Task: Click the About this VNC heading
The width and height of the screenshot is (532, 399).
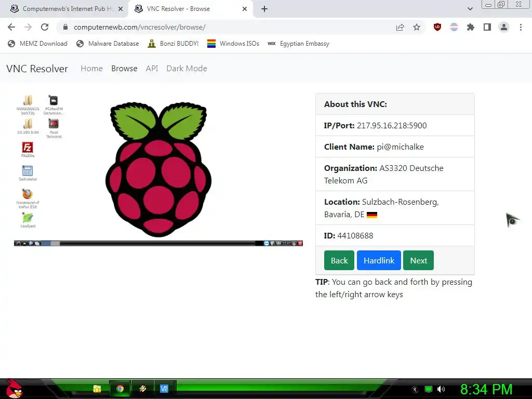Action: (355, 104)
